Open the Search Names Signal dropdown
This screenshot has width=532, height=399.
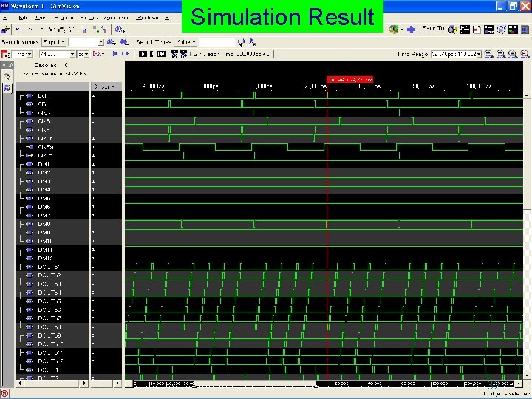click(54, 42)
